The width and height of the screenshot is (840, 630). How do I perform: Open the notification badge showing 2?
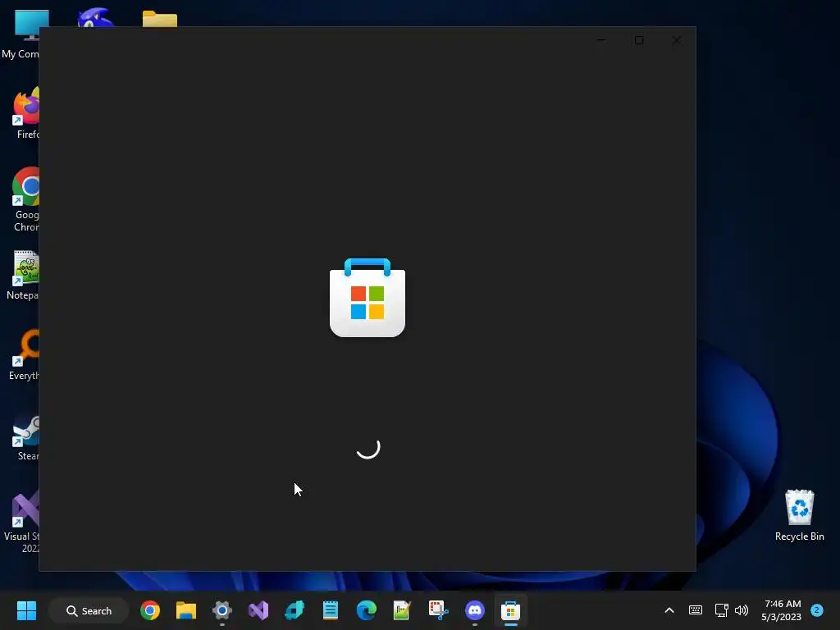point(817,610)
